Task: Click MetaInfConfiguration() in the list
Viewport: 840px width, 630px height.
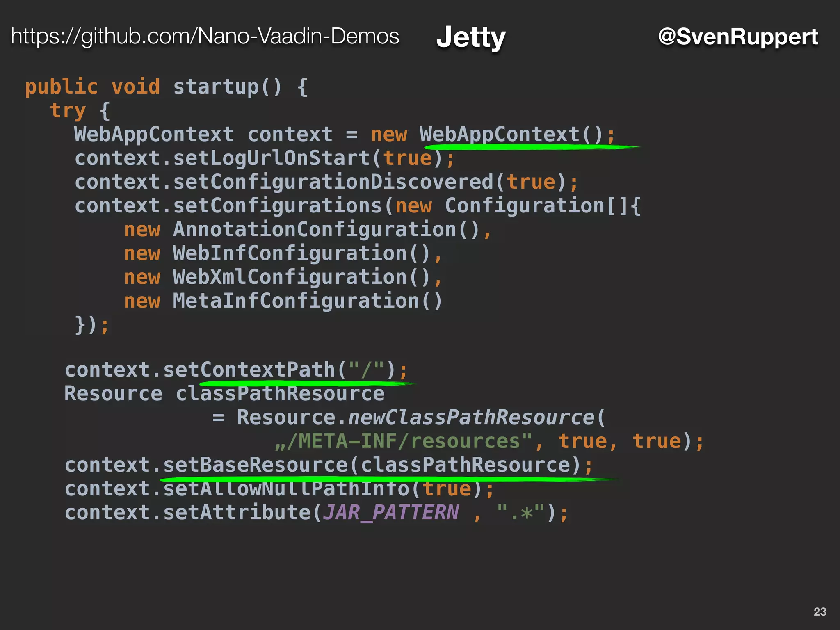Action: (x=308, y=301)
